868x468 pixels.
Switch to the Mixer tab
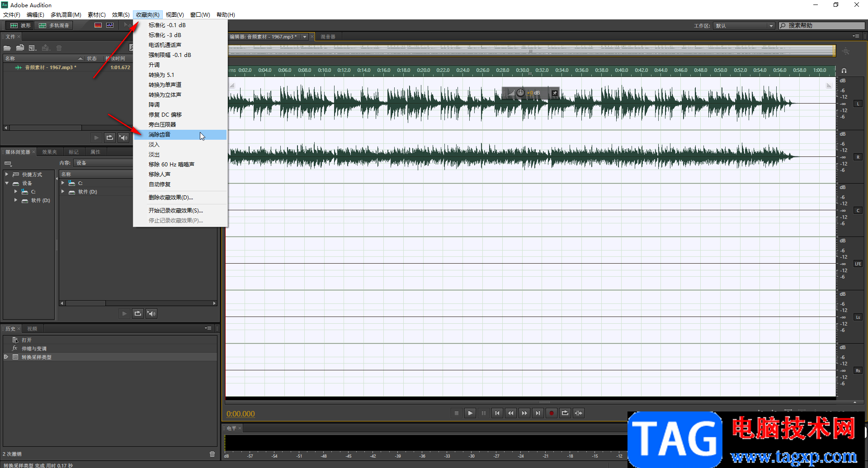(328, 37)
